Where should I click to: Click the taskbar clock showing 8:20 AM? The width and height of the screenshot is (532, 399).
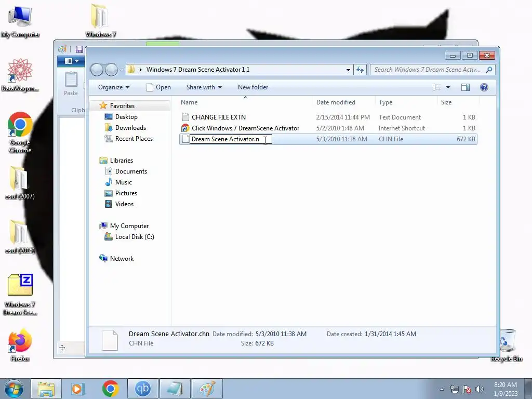point(506,389)
